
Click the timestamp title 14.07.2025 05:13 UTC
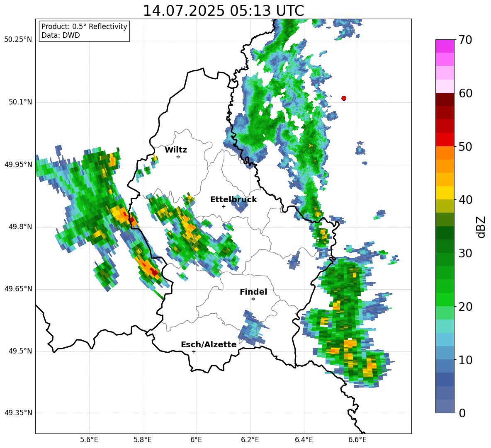click(x=223, y=11)
